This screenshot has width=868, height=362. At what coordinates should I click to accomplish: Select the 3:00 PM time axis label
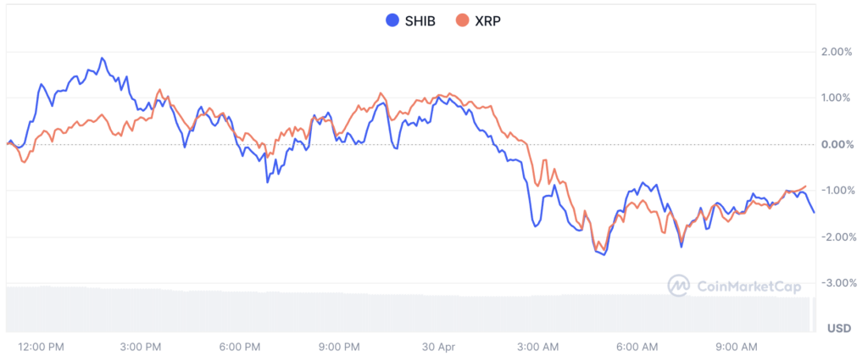(x=141, y=347)
